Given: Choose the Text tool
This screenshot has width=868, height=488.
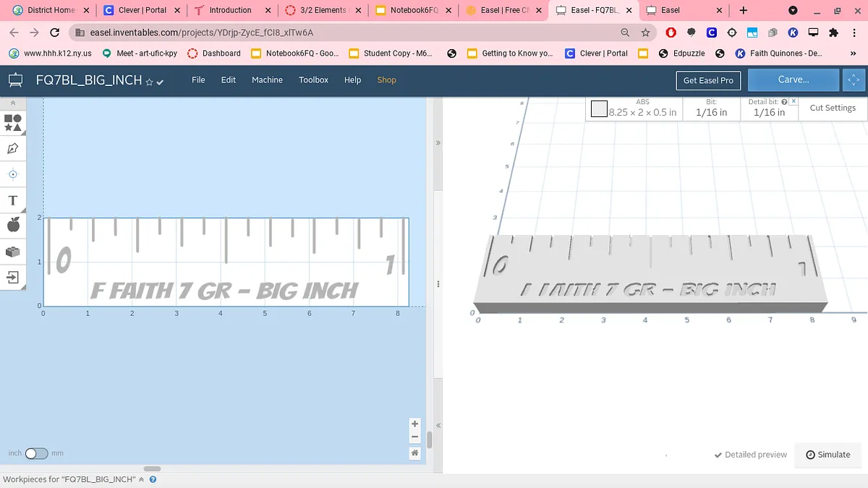Looking at the screenshot, I should (12, 200).
